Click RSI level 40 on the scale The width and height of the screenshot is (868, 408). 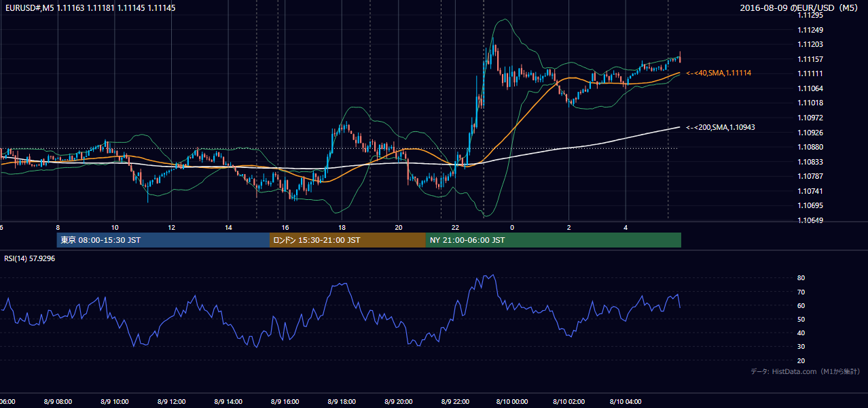(801, 333)
